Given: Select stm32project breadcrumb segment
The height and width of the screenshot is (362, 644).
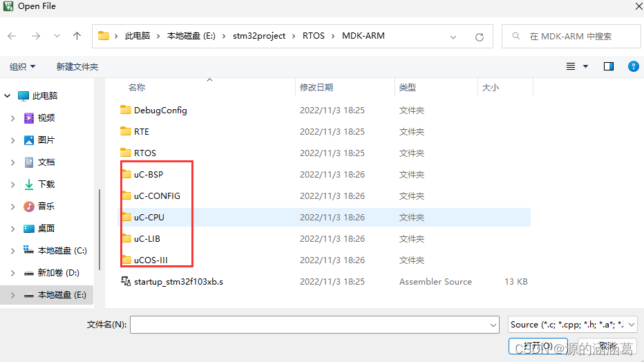Looking at the screenshot, I should (259, 36).
